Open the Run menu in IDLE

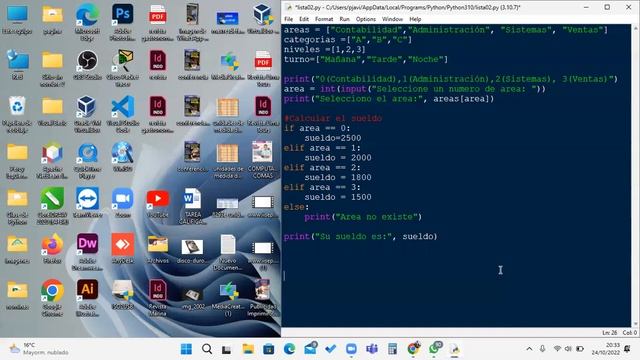point(344,19)
